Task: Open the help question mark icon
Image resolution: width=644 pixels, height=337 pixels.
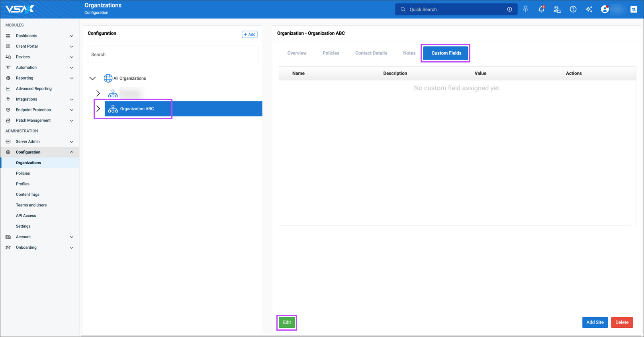Action: (573, 10)
